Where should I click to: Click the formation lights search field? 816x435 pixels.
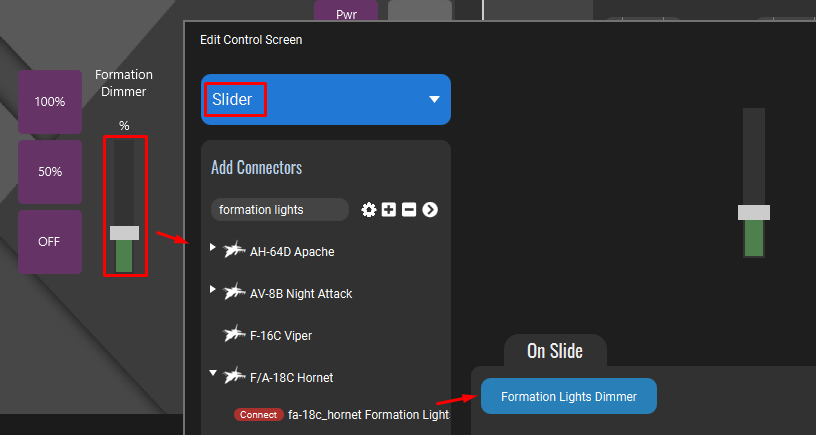tap(279, 210)
